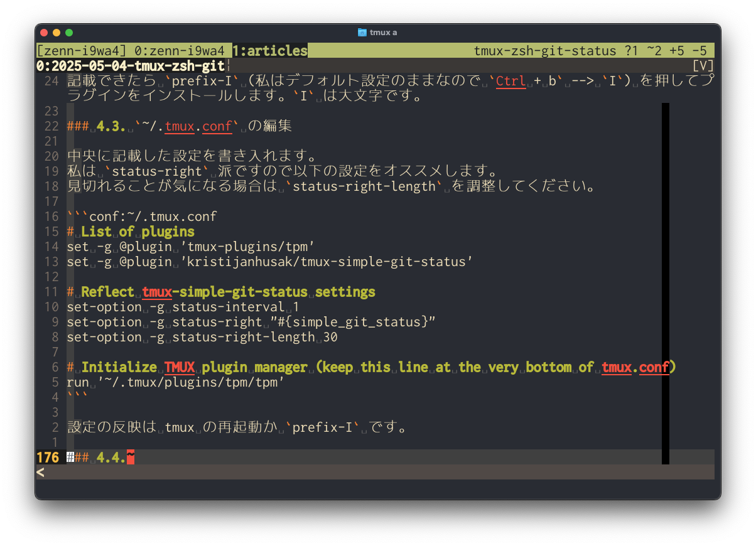Click the comment 'Reflect tmux-simple-git-status settings'
This screenshot has height=546, width=756.
[221, 292]
